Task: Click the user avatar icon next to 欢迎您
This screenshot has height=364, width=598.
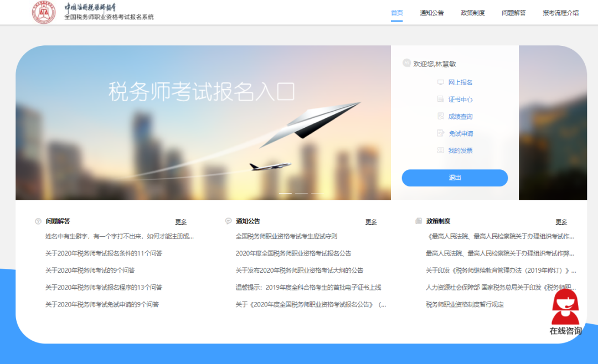Action: (406, 63)
